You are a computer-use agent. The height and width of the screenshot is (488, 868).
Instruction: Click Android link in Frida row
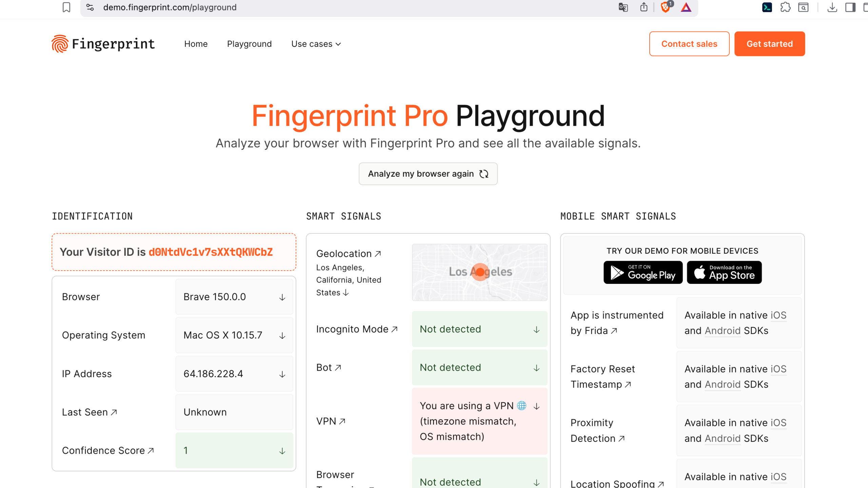click(723, 331)
